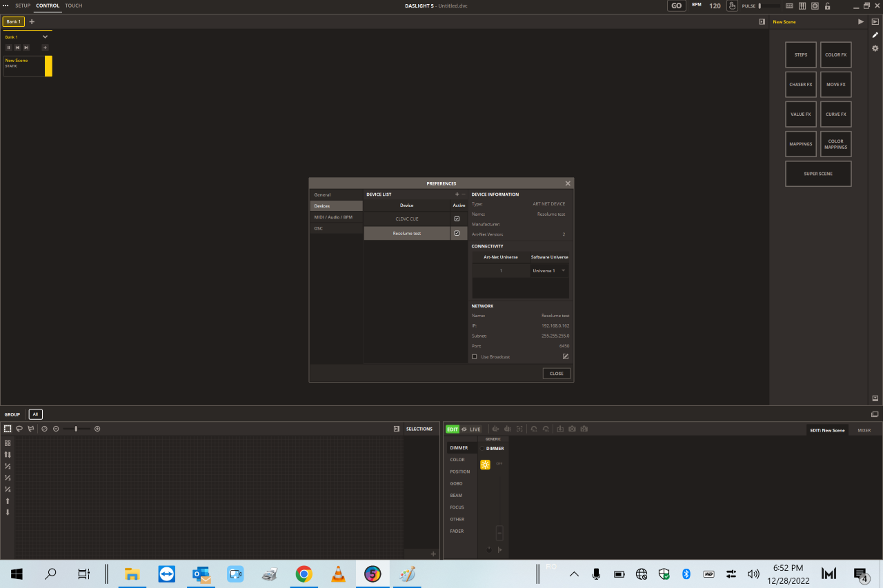Remove device using minus icon in Device List
This screenshot has height=588, width=883.
464,194
